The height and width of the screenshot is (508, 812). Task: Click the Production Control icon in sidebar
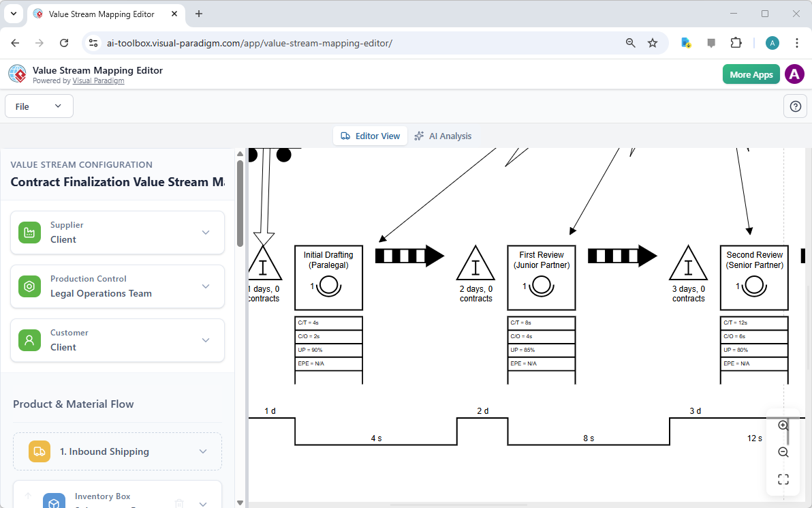tap(29, 286)
